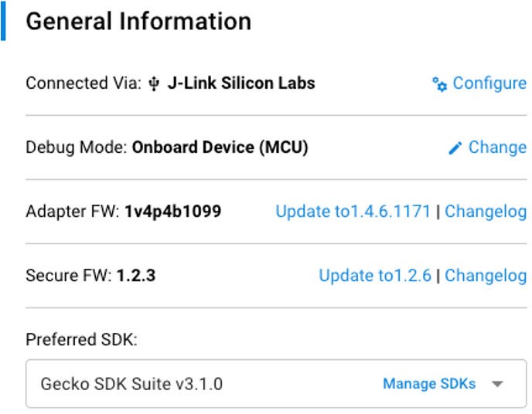Click the pencil icon beside Change
Image resolution: width=532 pixels, height=414 pixels.
[455, 148]
